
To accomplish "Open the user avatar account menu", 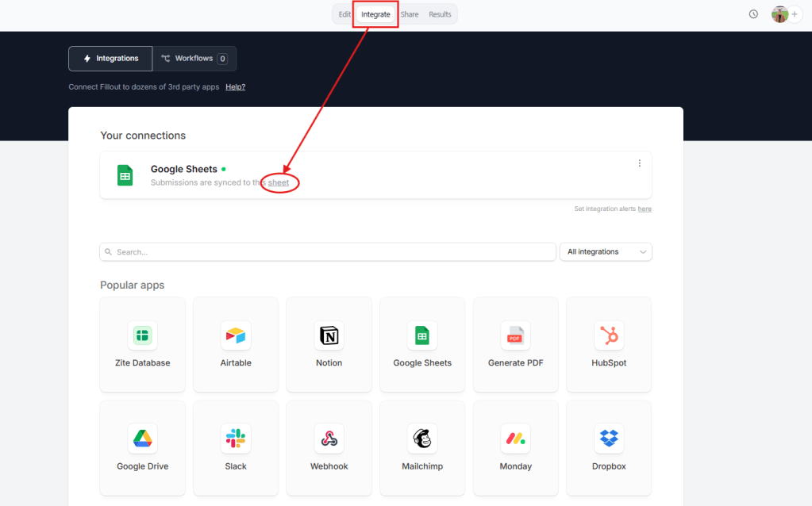I will tap(779, 14).
